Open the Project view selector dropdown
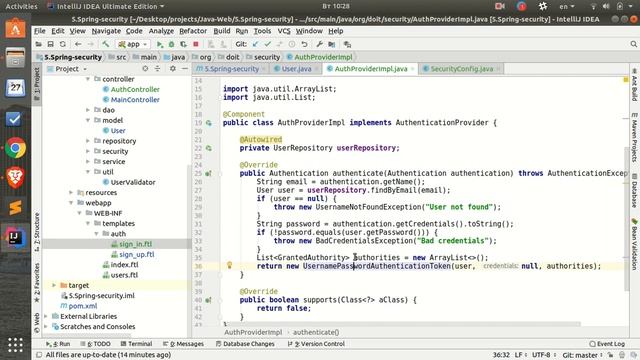This screenshot has height=360, width=640. click(x=67, y=69)
